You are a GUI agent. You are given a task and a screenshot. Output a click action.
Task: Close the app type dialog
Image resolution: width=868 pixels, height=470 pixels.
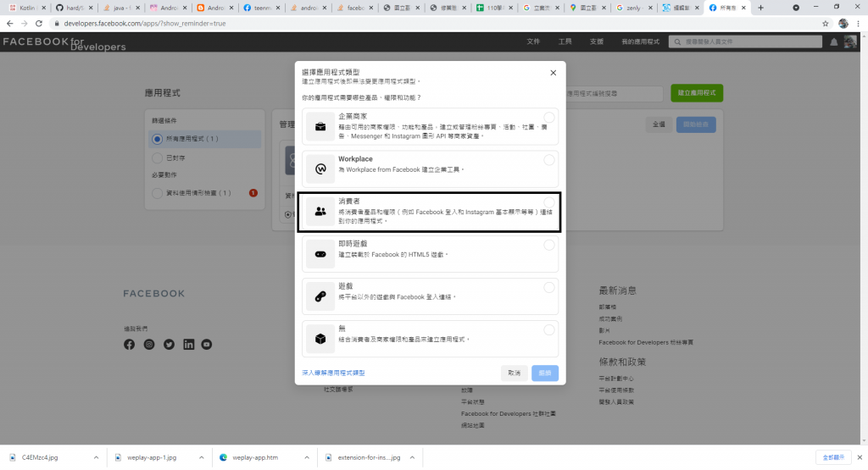point(553,73)
